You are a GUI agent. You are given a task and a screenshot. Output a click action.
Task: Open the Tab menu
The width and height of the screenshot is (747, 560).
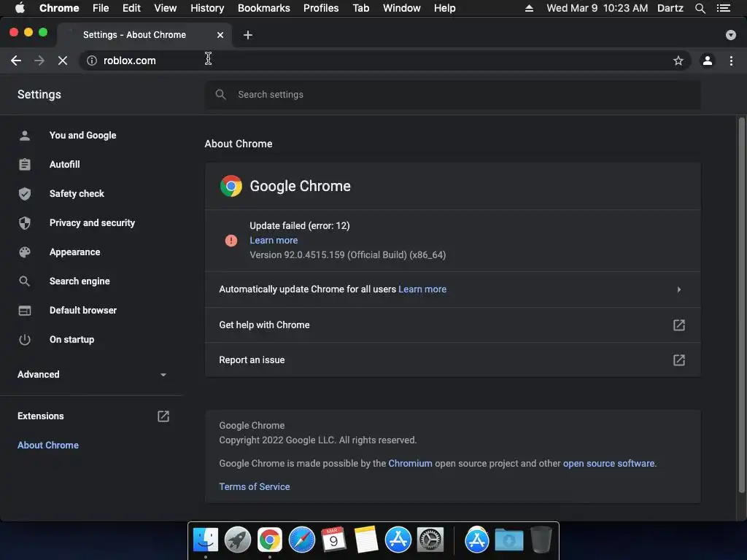(x=361, y=8)
